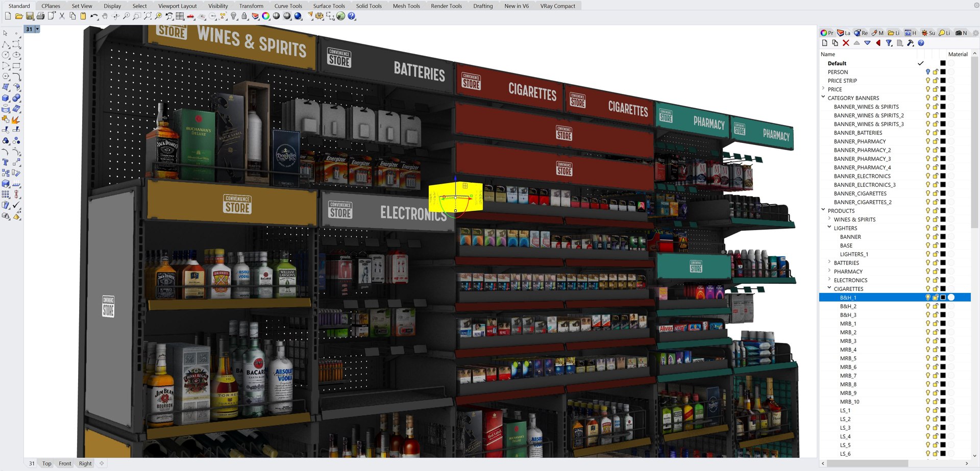Activate the Pan hand tool
Viewport: 980px width, 471px height.
(105, 16)
